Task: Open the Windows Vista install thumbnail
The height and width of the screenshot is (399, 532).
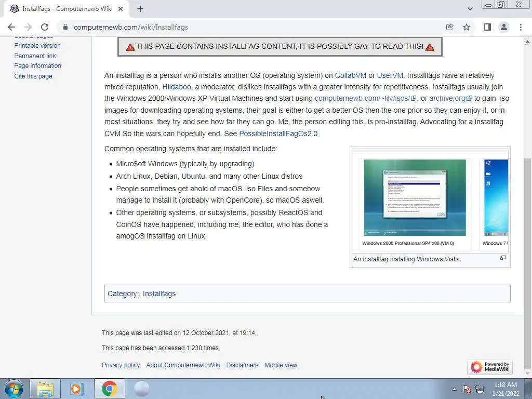Action: 430,200
